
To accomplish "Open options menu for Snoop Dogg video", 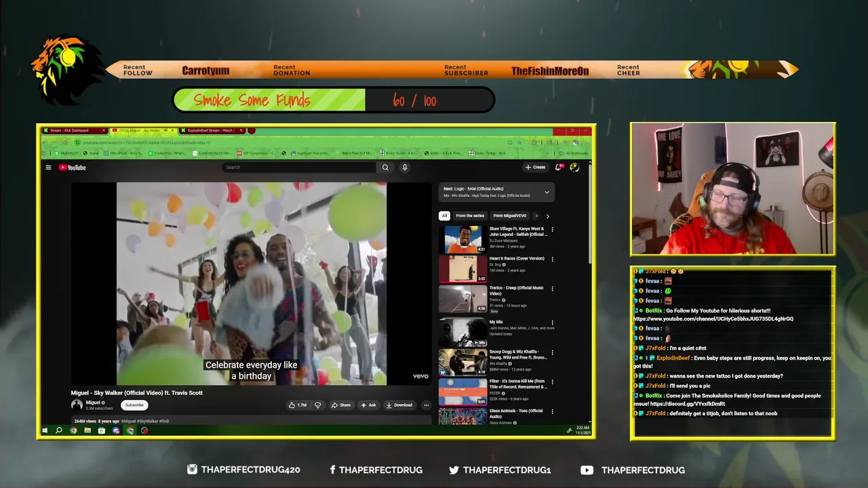I will pos(552,352).
